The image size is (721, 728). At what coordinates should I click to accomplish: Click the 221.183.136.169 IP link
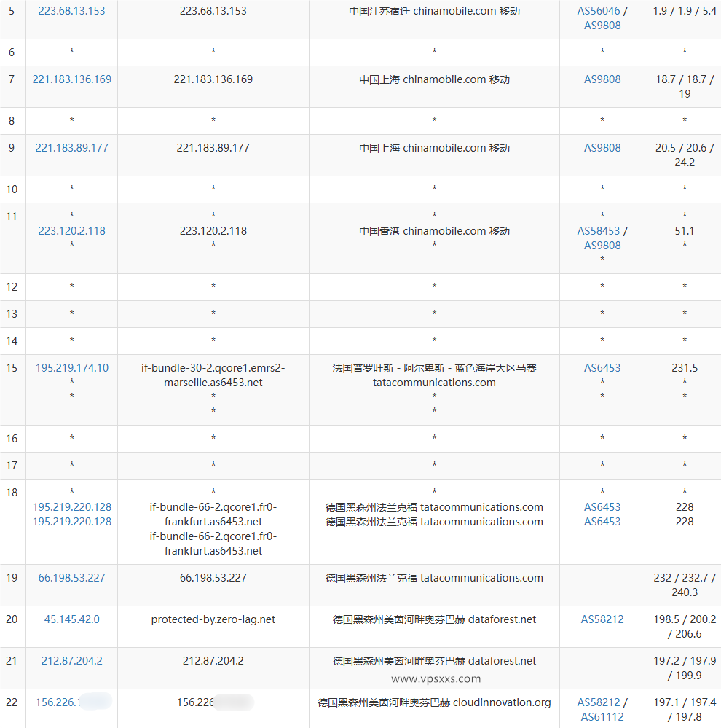click(71, 79)
